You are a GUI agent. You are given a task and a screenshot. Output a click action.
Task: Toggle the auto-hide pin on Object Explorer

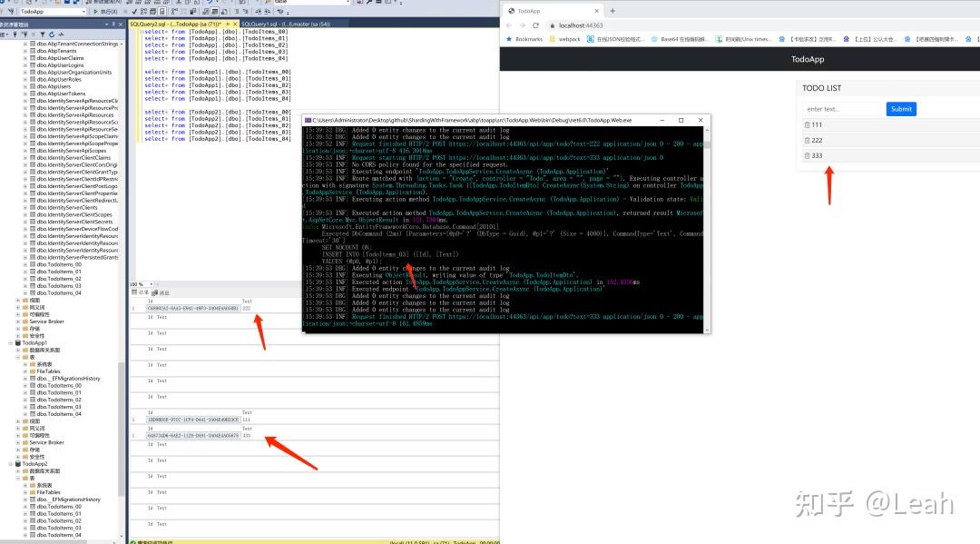pos(113,24)
